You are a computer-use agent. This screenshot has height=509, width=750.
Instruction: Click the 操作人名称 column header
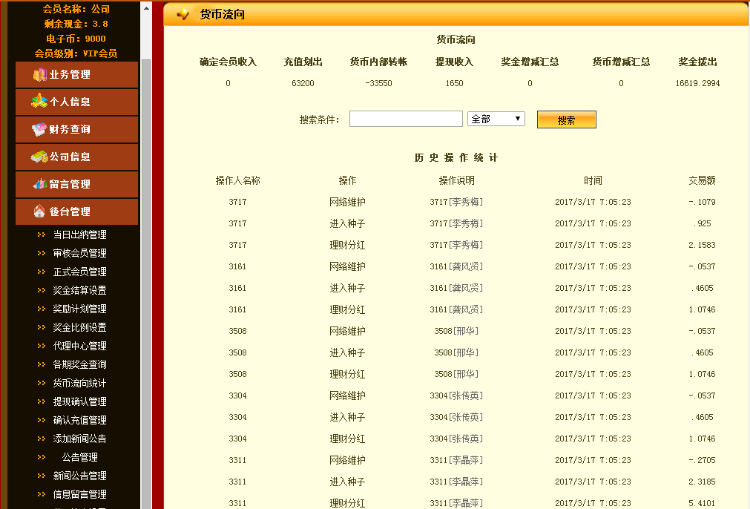238,181
